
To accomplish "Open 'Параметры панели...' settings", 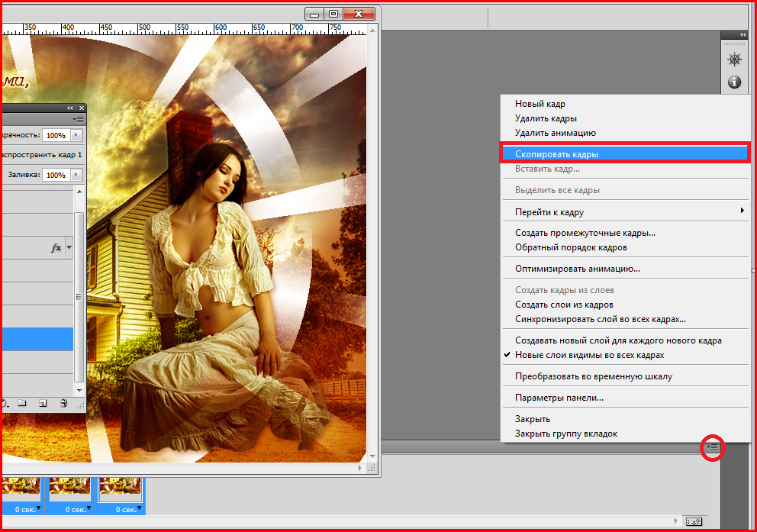I will (x=559, y=398).
